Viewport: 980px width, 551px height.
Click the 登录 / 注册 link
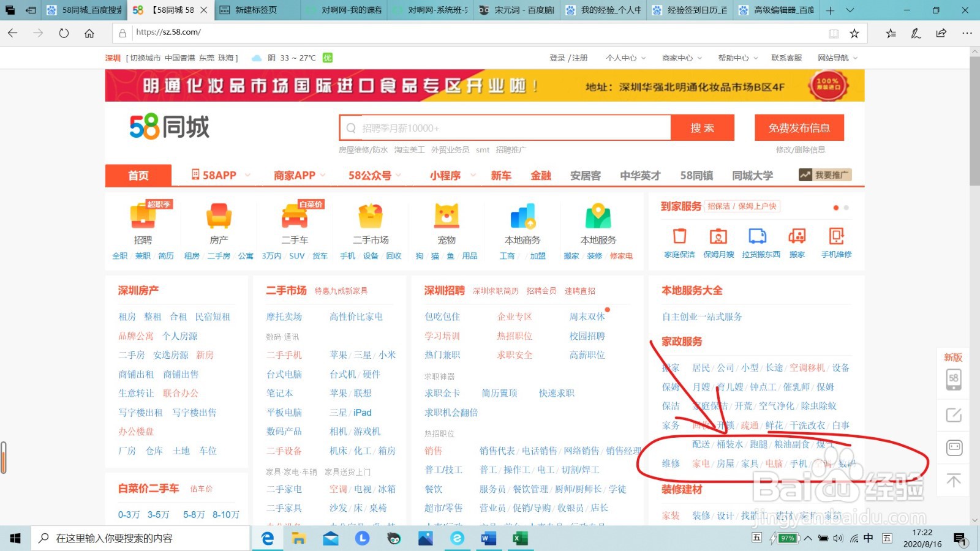(568, 58)
